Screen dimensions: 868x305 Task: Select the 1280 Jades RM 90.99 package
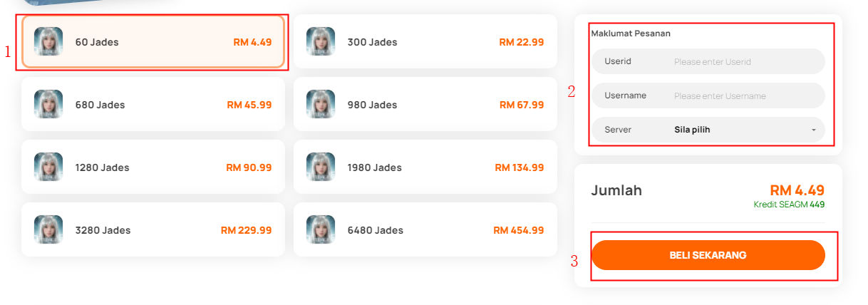(x=153, y=167)
